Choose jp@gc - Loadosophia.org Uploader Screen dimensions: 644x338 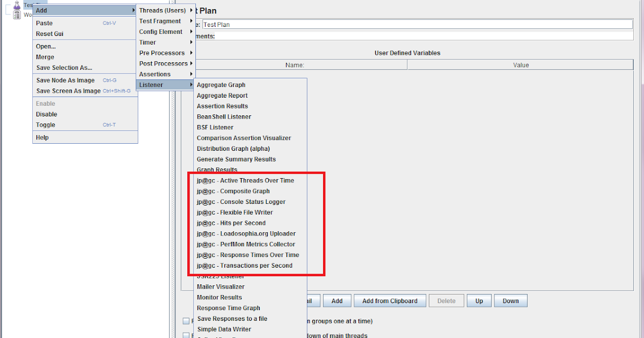click(250, 233)
